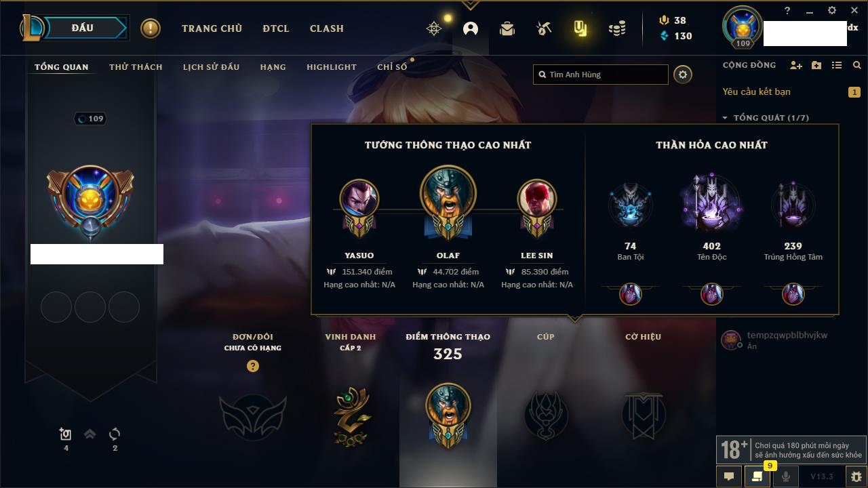Open the bug report icon
868x488 pixels.
pyautogui.click(x=856, y=476)
